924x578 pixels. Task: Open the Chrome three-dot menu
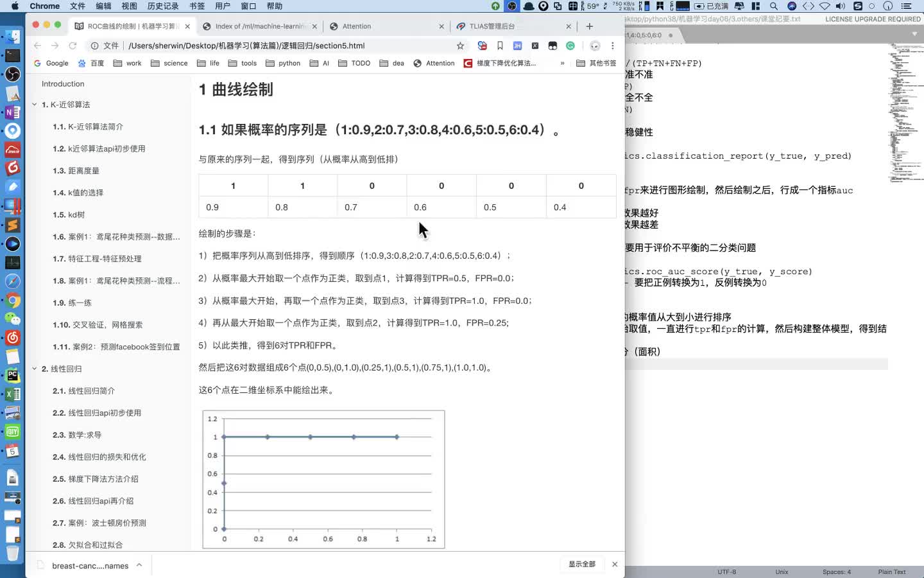coord(613,46)
